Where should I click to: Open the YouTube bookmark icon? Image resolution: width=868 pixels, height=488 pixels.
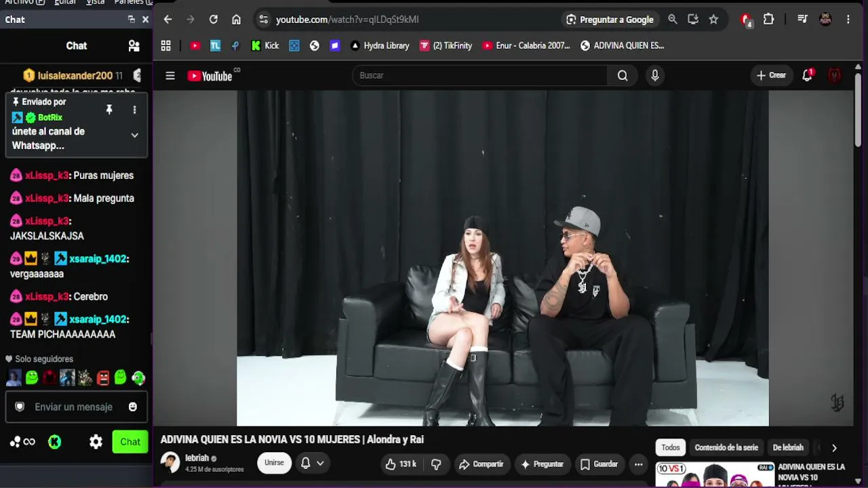coord(195,45)
